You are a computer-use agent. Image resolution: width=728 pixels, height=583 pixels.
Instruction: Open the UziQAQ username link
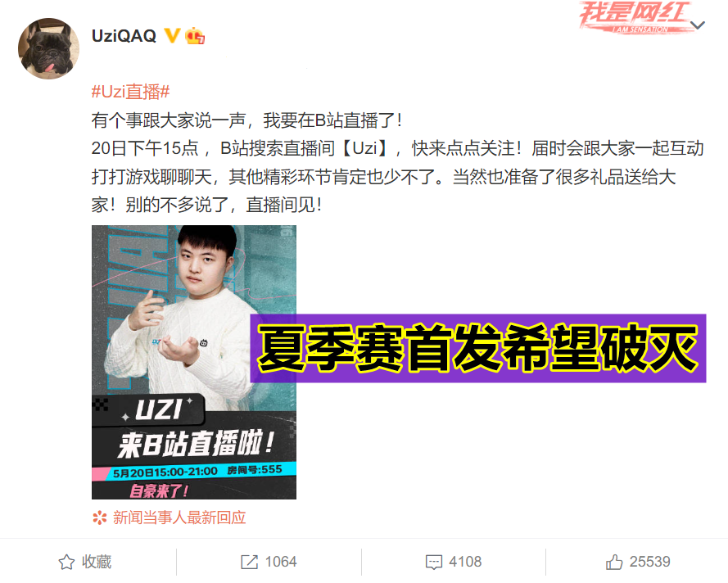pyautogui.click(x=124, y=36)
